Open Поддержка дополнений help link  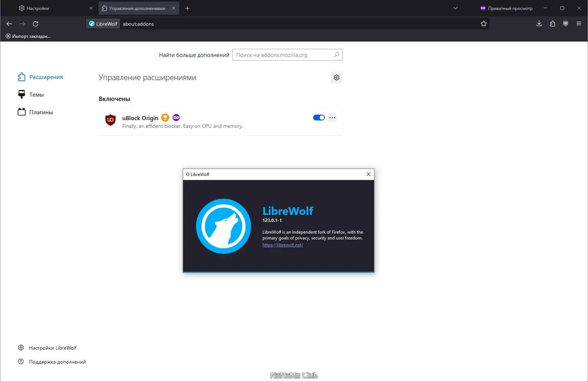click(52, 362)
